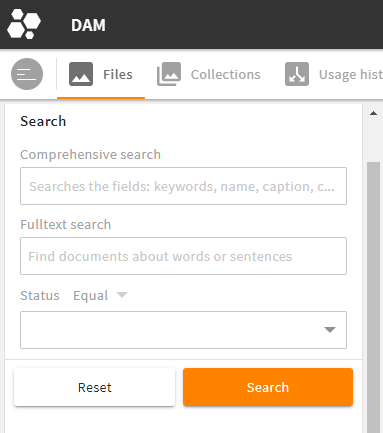Click the vertical scrollbar thumb
This screenshot has width=383, height=433.
click(x=373, y=297)
